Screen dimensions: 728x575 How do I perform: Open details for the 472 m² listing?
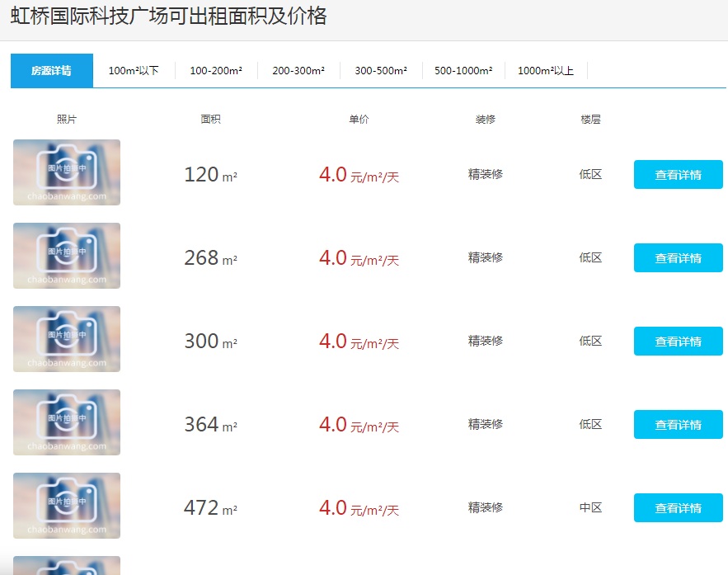pos(678,507)
